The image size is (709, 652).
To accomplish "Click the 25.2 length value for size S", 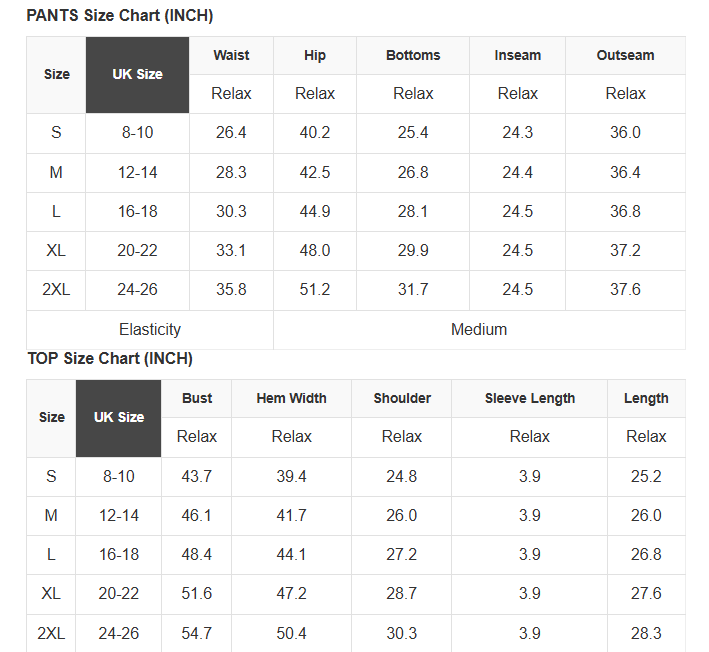I will tap(646, 476).
